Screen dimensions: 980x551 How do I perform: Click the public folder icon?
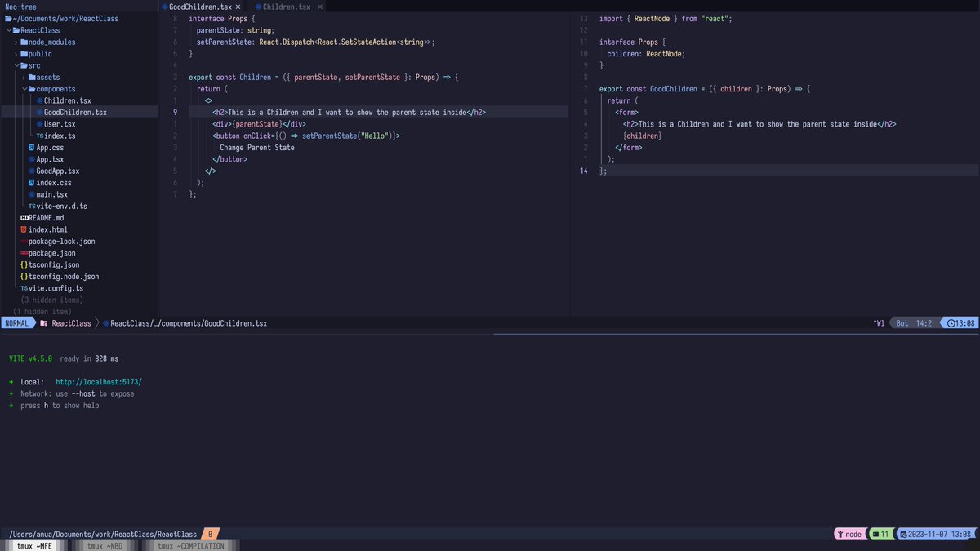pyautogui.click(x=24, y=54)
